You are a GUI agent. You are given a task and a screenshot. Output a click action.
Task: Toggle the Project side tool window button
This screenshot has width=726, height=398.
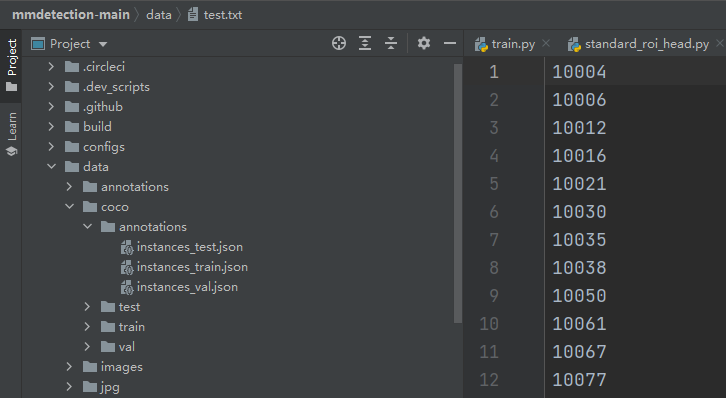pyautogui.click(x=12, y=64)
